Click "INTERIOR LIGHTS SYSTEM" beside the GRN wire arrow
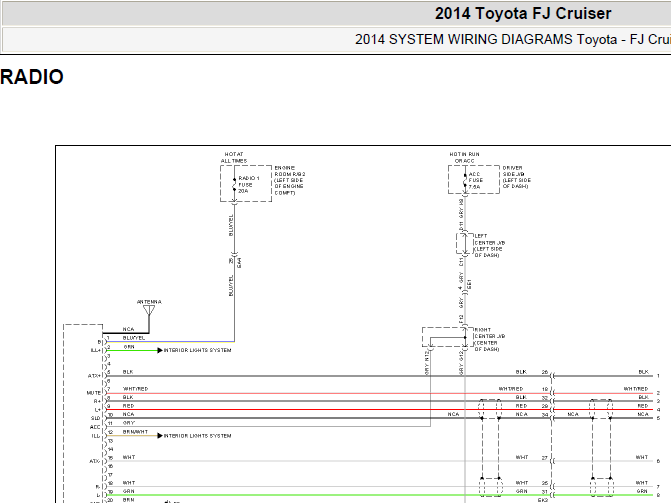Image resolution: width=671 pixels, height=503 pixels. 197,350
